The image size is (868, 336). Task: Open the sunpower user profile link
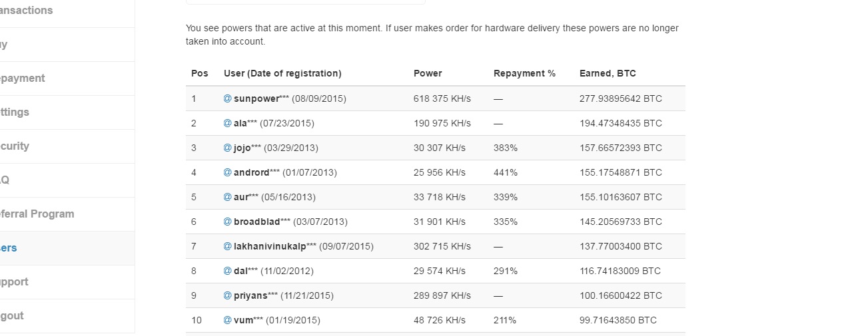[256, 98]
